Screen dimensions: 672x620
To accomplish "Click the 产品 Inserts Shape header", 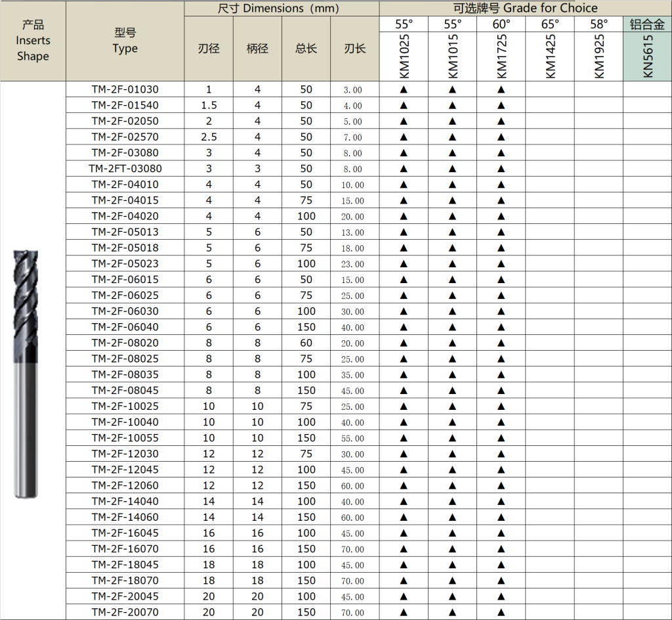I will [x=33, y=41].
